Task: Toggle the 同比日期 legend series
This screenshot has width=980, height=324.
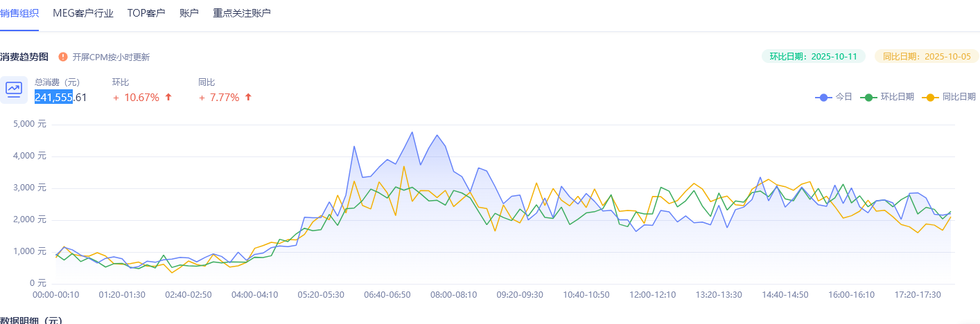Action: coord(949,98)
